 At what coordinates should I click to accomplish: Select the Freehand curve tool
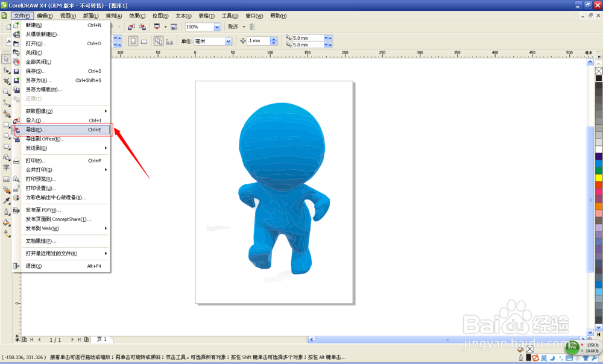pos(6,102)
